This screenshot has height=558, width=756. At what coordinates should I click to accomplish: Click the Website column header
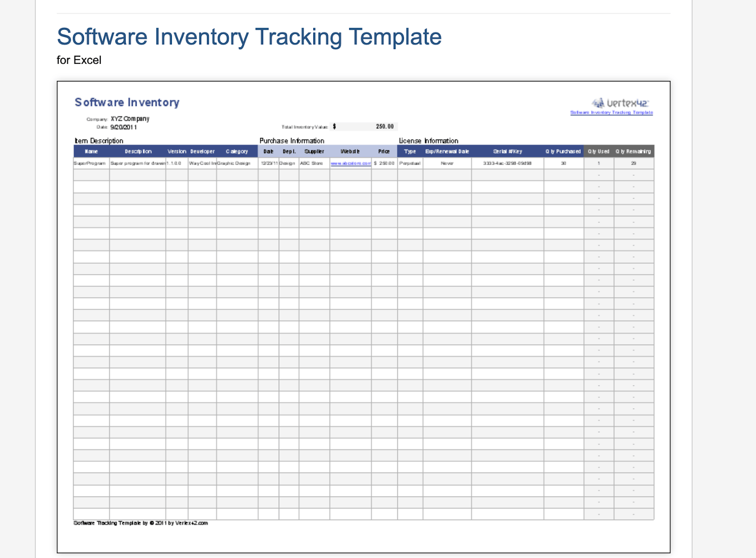point(351,151)
